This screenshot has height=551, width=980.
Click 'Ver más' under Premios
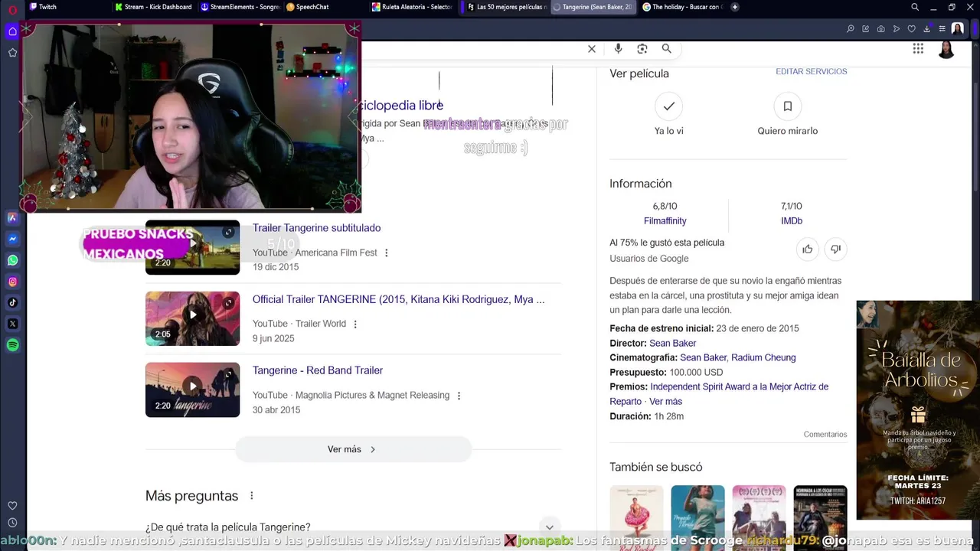click(665, 401)
